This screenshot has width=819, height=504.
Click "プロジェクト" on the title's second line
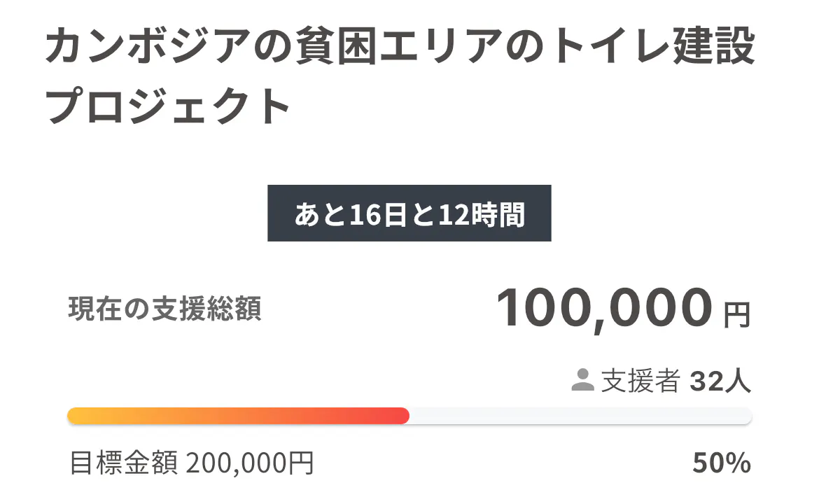point(169,107)
